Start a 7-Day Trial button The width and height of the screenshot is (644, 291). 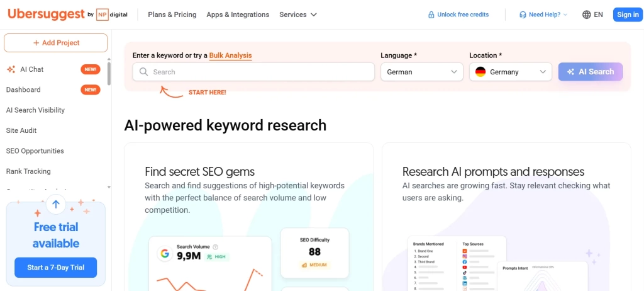(x=56, y=268)
